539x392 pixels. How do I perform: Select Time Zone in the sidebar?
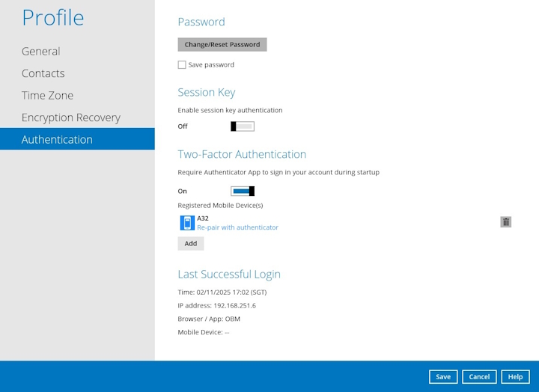pos(47,95)
